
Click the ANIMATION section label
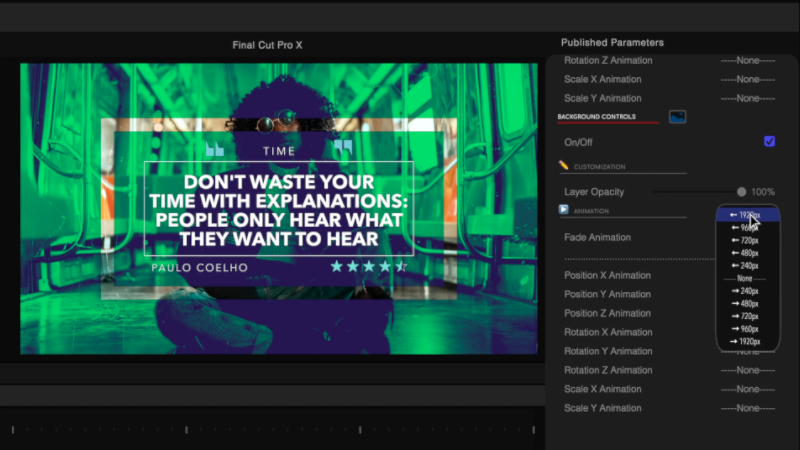tap(591, 211)
